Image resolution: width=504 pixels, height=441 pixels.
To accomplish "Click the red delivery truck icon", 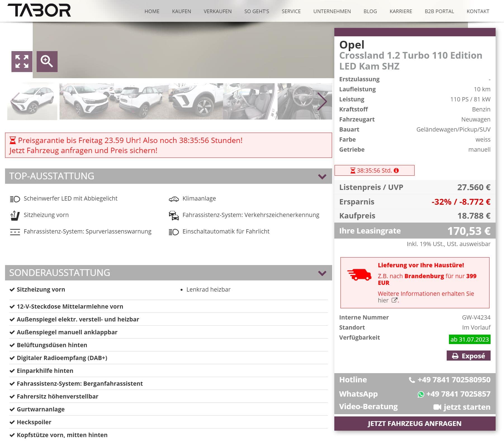I will tap(359, 275).
